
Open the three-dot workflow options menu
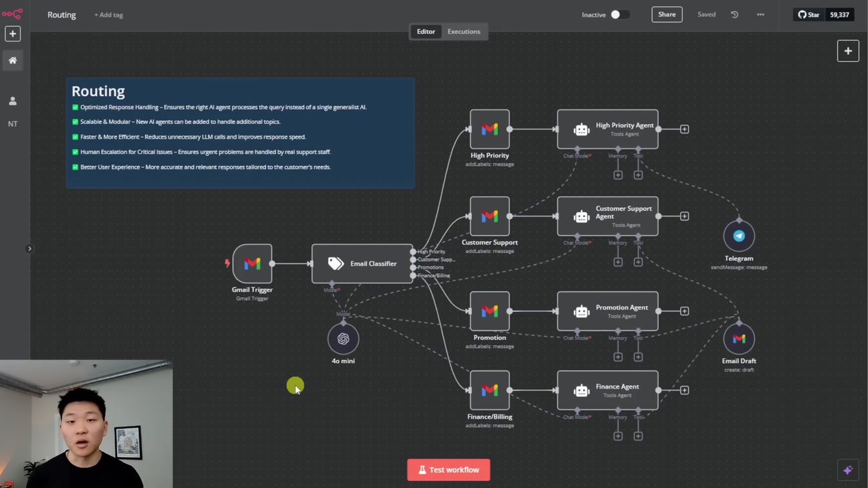[760, 14]
